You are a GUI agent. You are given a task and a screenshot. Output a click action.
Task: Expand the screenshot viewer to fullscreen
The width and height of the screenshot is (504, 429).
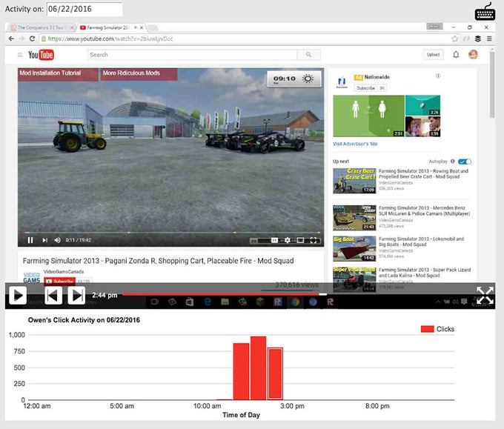485,296
